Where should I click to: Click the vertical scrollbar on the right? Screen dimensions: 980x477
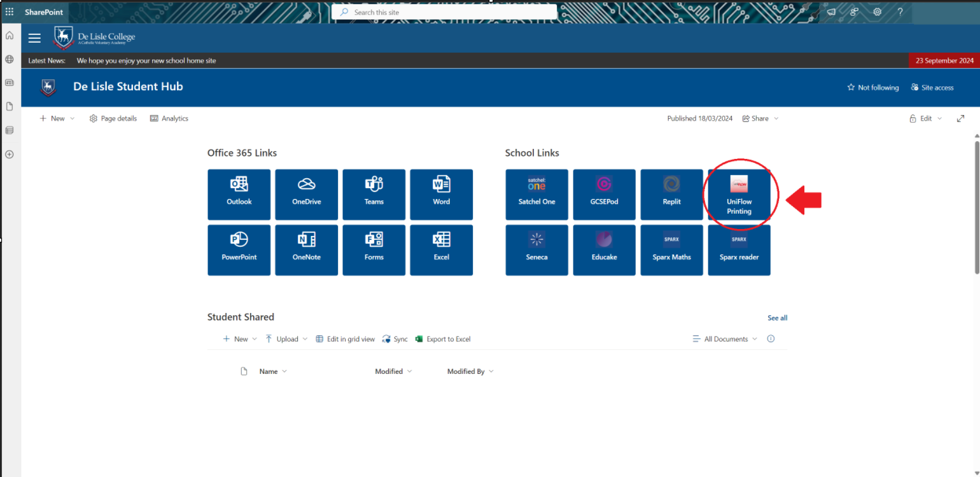click(x=976, y=207)
